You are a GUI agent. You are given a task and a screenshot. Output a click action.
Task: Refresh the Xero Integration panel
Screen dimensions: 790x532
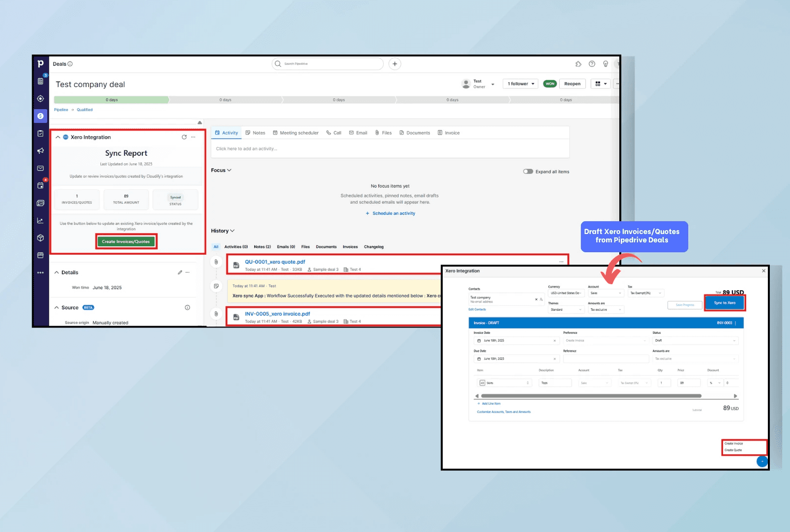(184, 137)
